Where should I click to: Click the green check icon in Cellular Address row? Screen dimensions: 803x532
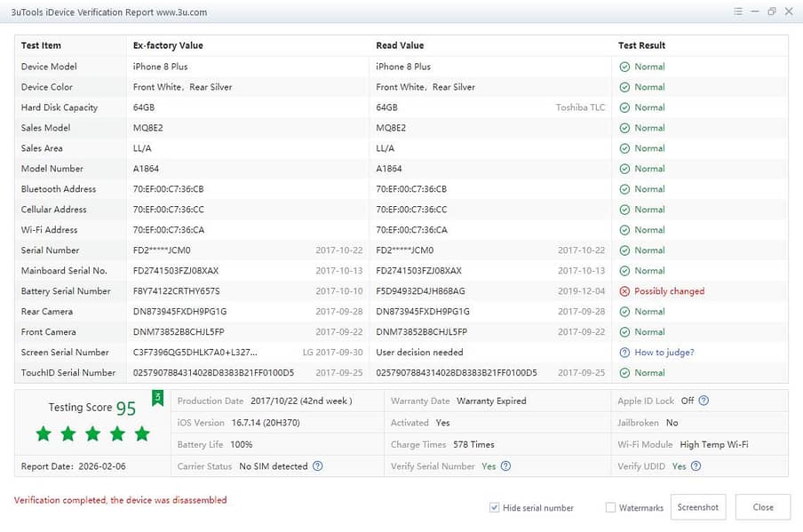point(624,210)
